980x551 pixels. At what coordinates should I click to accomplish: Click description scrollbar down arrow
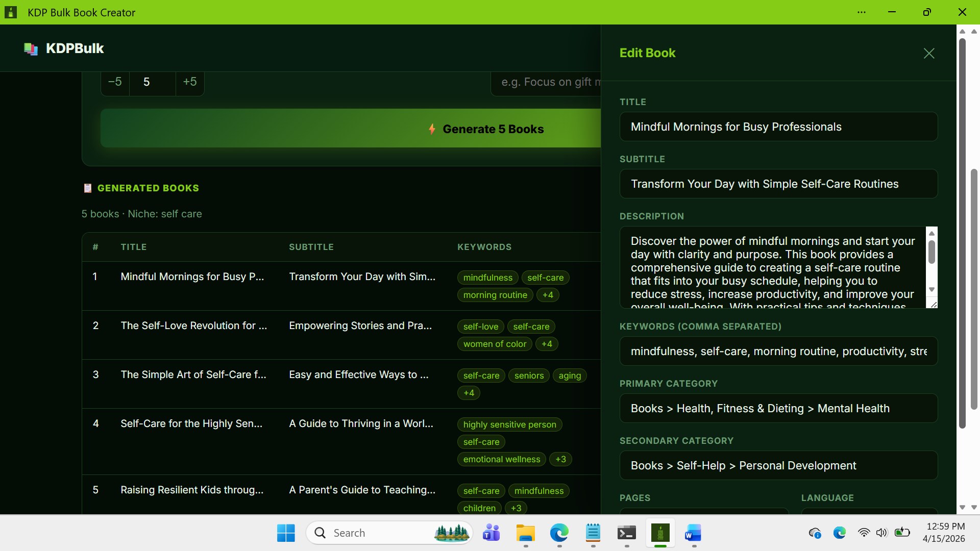coord(932,289)
